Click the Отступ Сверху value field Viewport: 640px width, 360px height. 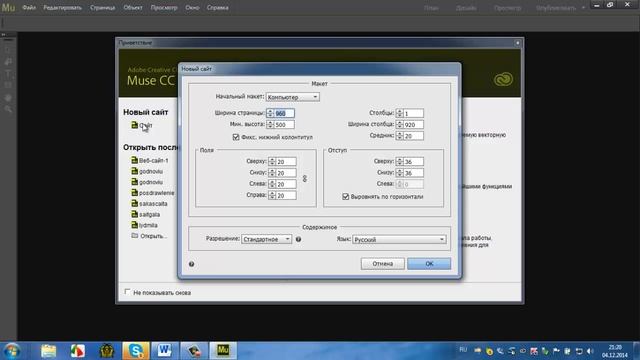(413, 162)
